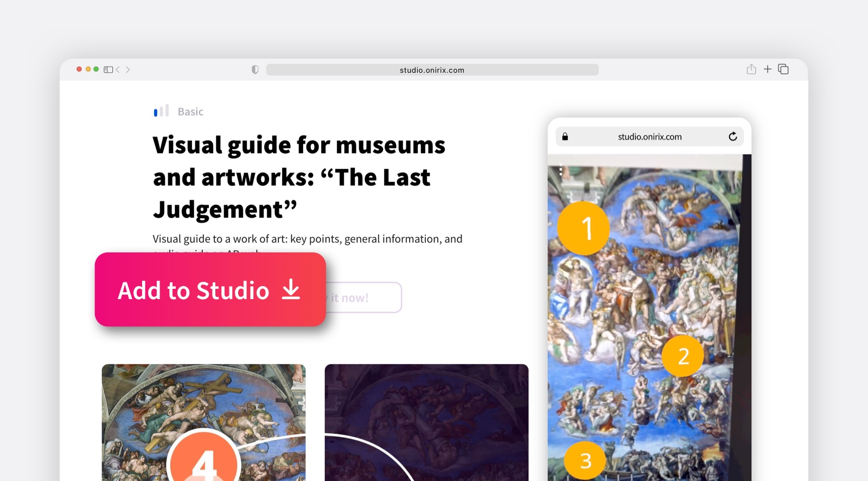868x481 pixels.
Task: Select yellow marker 3 on the artwork
Action: [x=585, y=460]
